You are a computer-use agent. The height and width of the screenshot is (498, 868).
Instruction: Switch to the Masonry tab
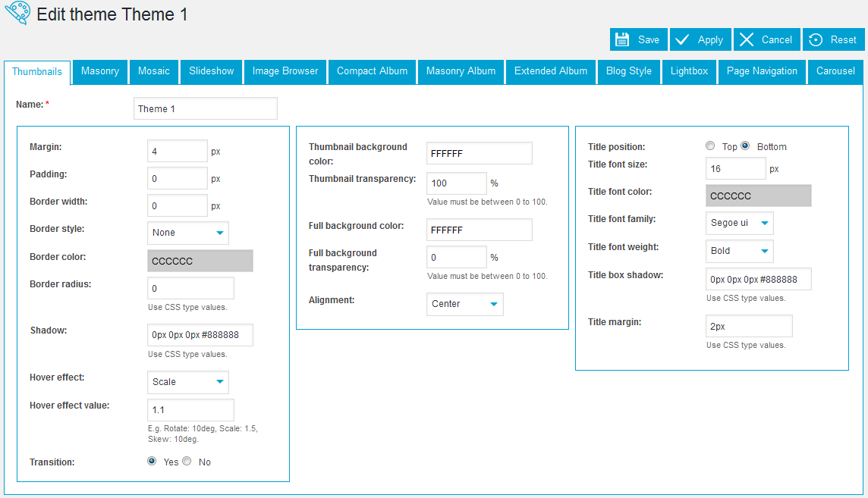click(x=100, y=71)
